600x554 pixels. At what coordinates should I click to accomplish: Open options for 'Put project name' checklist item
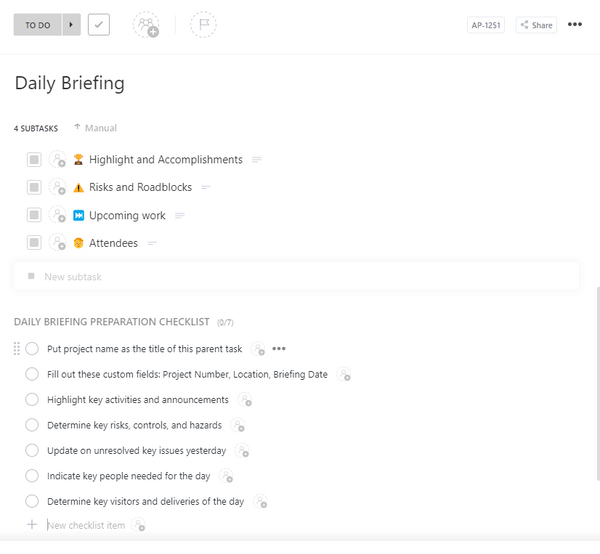coord(279,349)
